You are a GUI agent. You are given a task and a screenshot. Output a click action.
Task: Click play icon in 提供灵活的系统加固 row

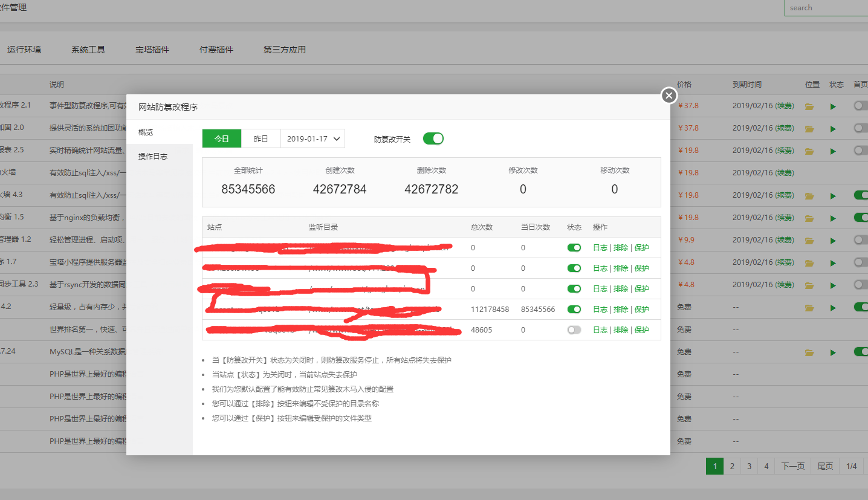click(x=833, y=129)
